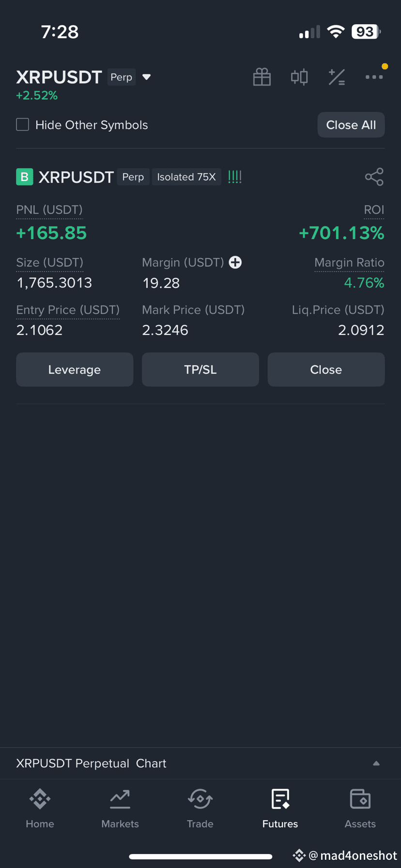Adjust position with the Leverage button

pos(75,369)
